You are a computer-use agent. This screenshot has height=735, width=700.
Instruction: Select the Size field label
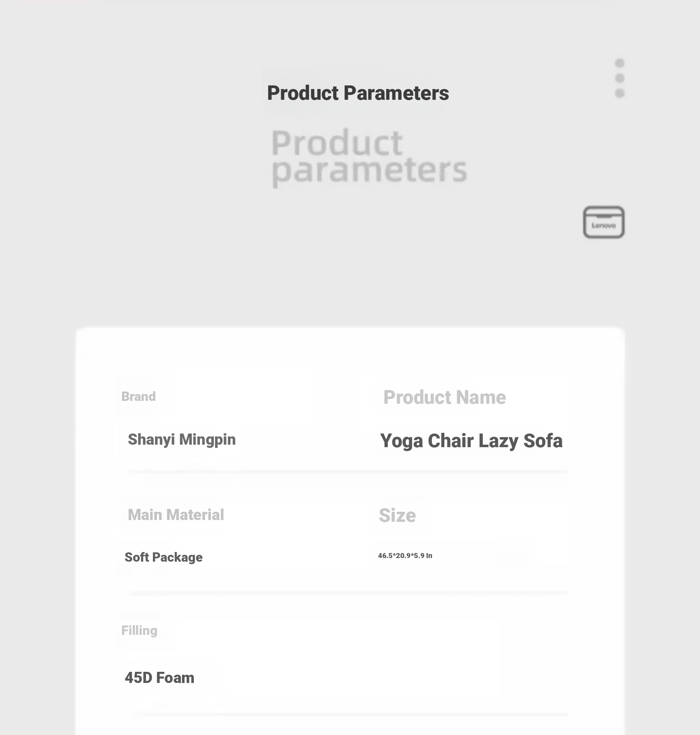397,515
